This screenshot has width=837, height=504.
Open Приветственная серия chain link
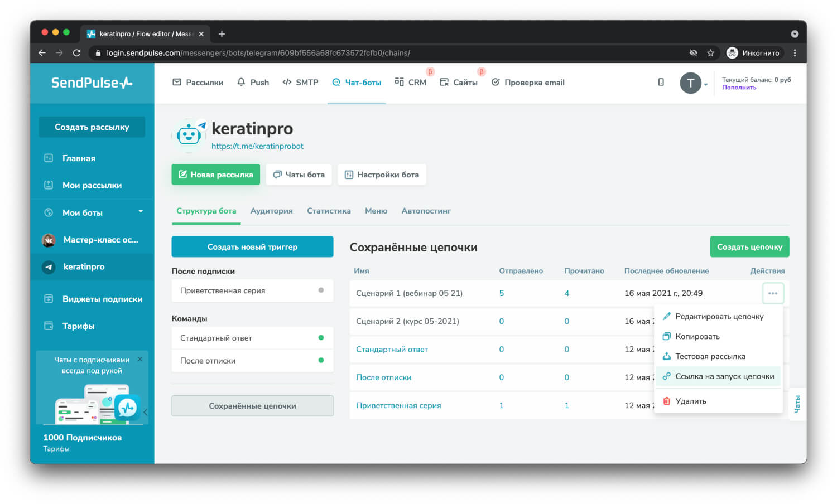398,405
